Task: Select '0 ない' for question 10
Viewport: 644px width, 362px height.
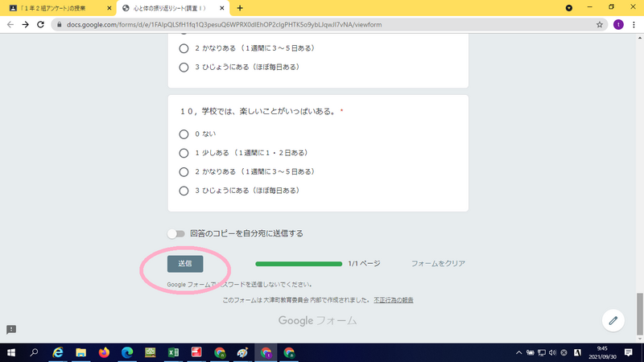Action: pyautogui.click(x=184, y=134)
